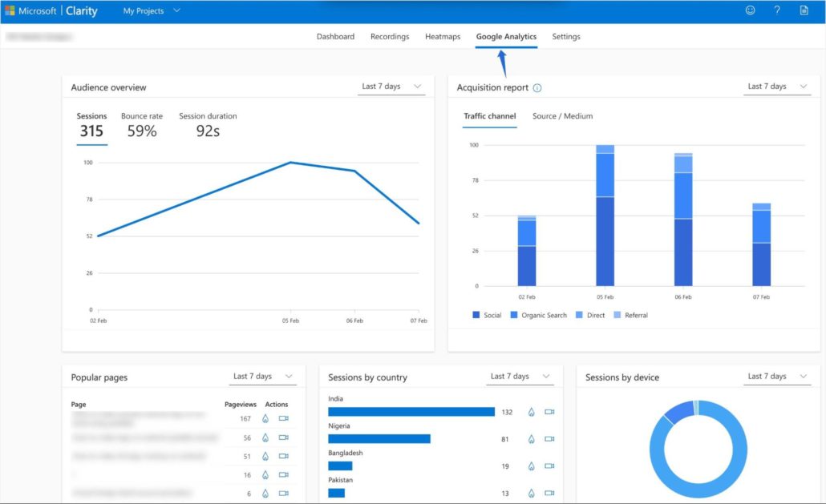Open heatmap for the 6 pageviews row
Viewport: 826px width, 504px height.
click(265, 494)
